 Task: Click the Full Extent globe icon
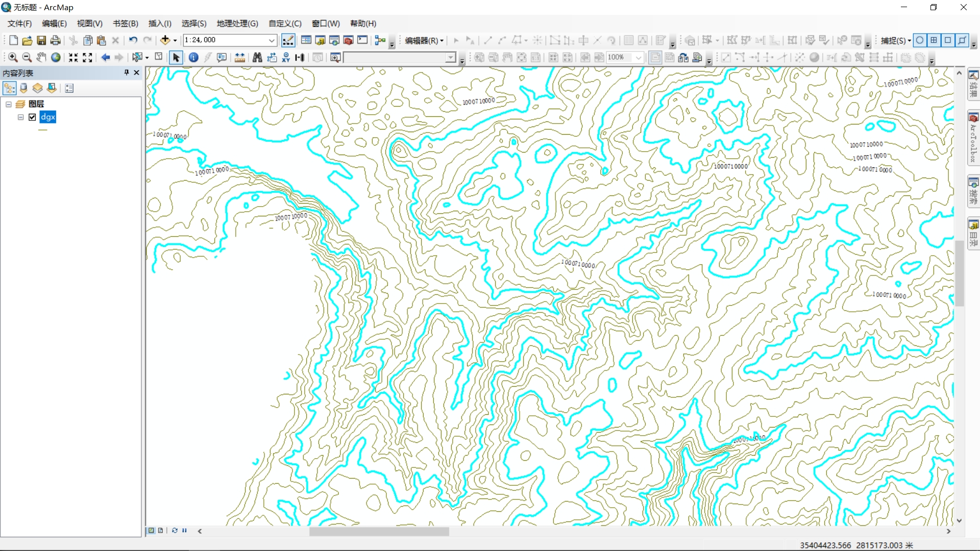pyautogui.click(x=56, y=58)
